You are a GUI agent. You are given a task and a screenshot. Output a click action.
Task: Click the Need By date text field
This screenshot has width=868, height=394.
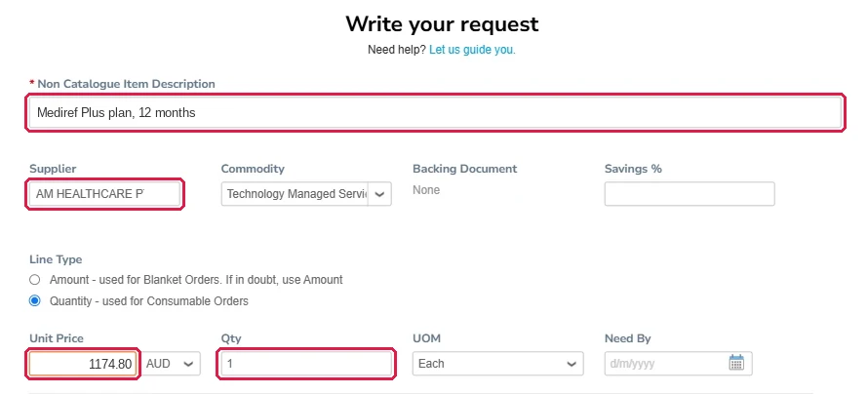pyautogui.click(x=666, y=364)
